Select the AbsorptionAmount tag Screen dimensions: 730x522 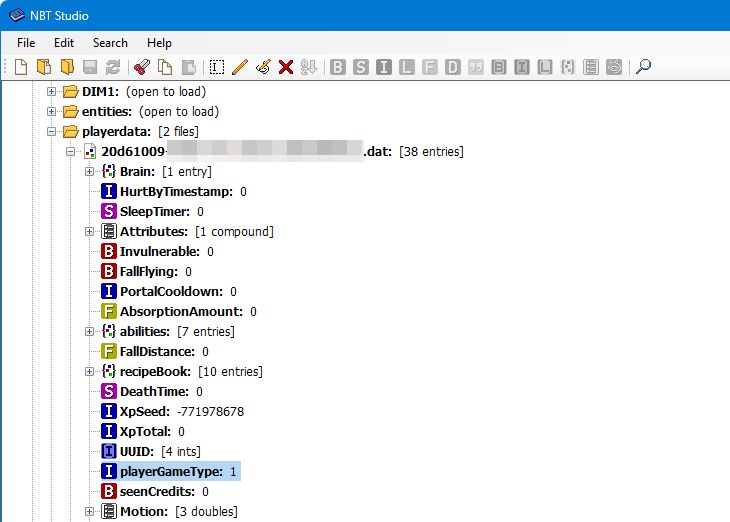pyautogui.click(x=179, y=312)
